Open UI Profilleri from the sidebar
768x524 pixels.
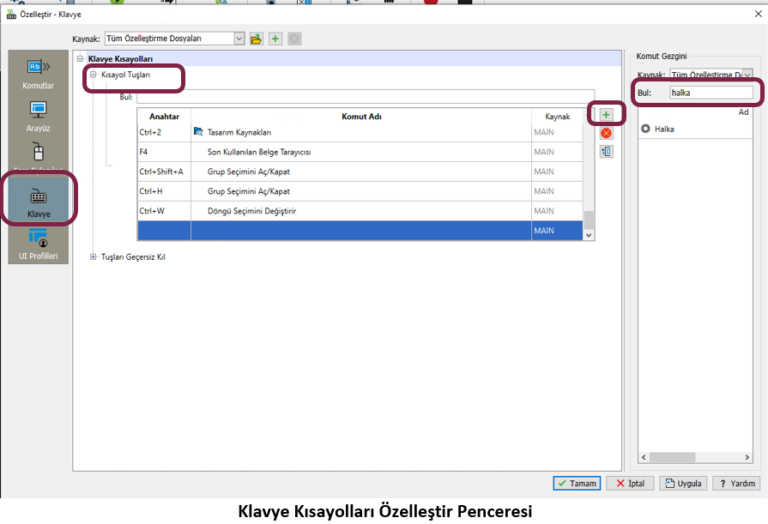pyautogui.click(x=38, y=244)
